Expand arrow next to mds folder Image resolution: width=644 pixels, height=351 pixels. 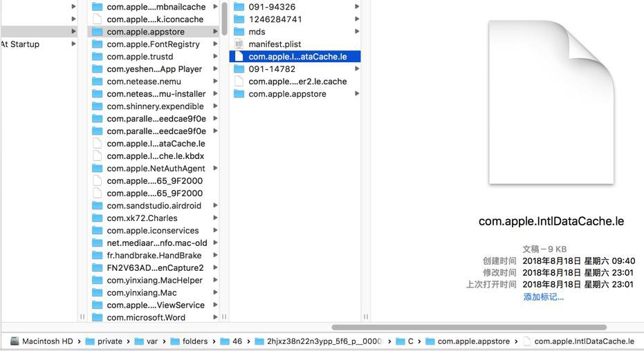click(x=357, y=32)
